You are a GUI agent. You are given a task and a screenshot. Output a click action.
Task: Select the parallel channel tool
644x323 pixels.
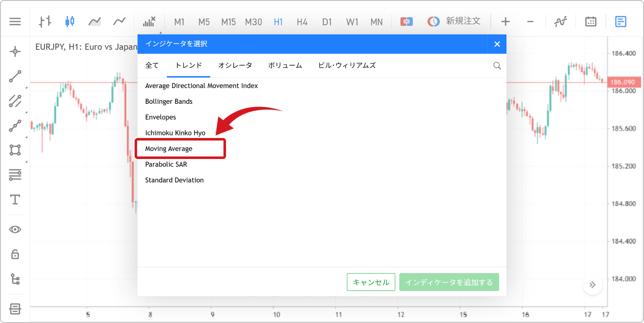[15, 101]
